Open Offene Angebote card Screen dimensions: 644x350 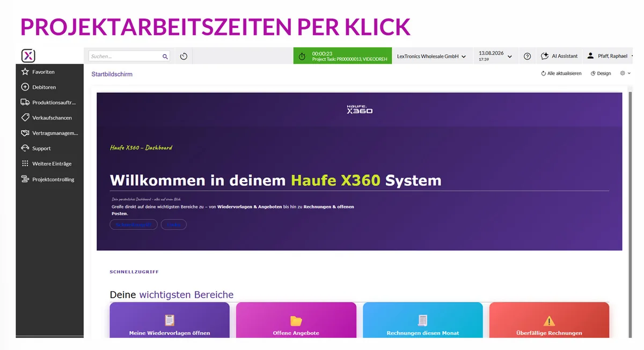[296, 321]
